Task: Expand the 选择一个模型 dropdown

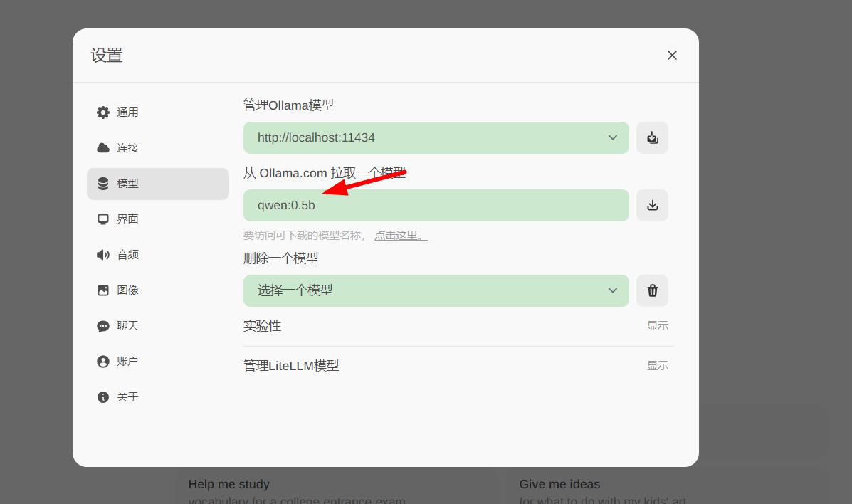Action: (436, 290)
